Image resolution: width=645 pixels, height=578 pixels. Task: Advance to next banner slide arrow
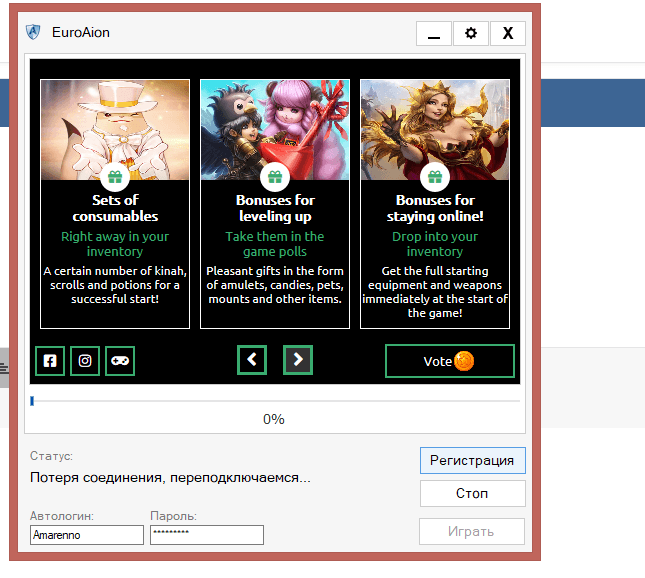[x=298, y=360]
